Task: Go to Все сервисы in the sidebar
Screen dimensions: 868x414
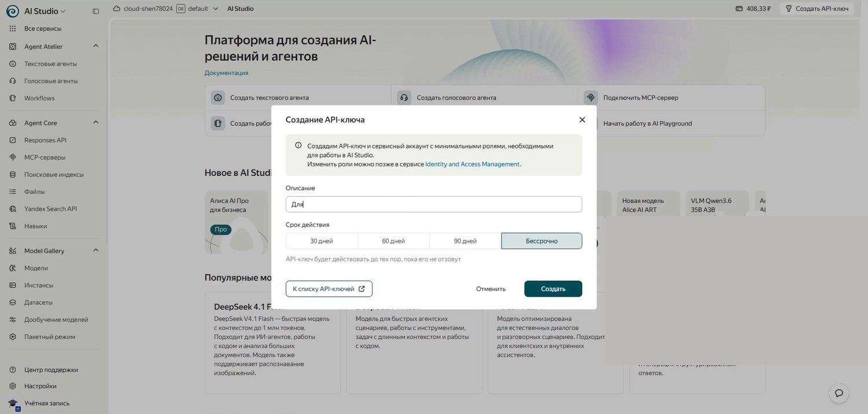Action: coord(43,28)
